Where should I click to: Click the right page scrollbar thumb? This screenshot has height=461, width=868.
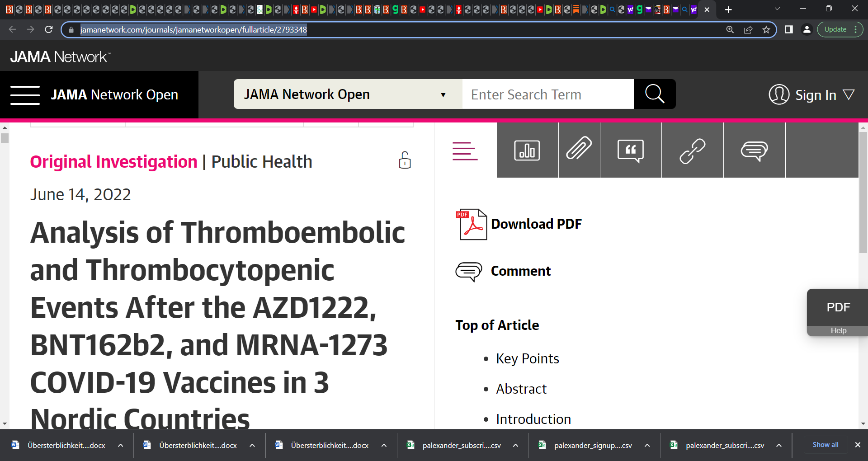pyautogui.click(x=863, y=192)
